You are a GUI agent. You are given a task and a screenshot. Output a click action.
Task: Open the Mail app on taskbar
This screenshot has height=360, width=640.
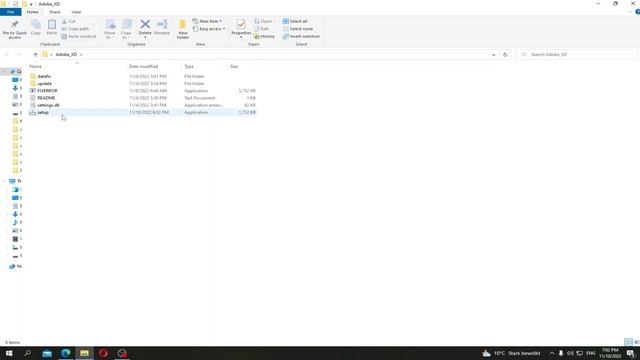point(47,353)
